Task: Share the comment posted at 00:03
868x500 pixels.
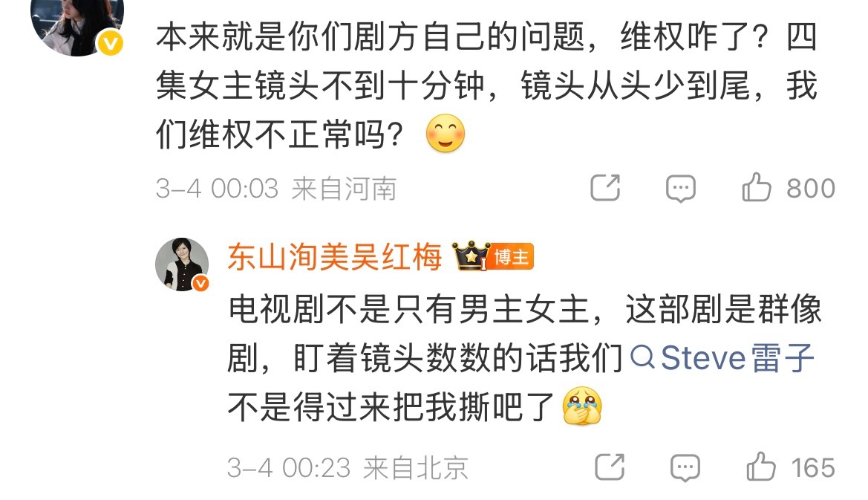Action: click(605, 188)
